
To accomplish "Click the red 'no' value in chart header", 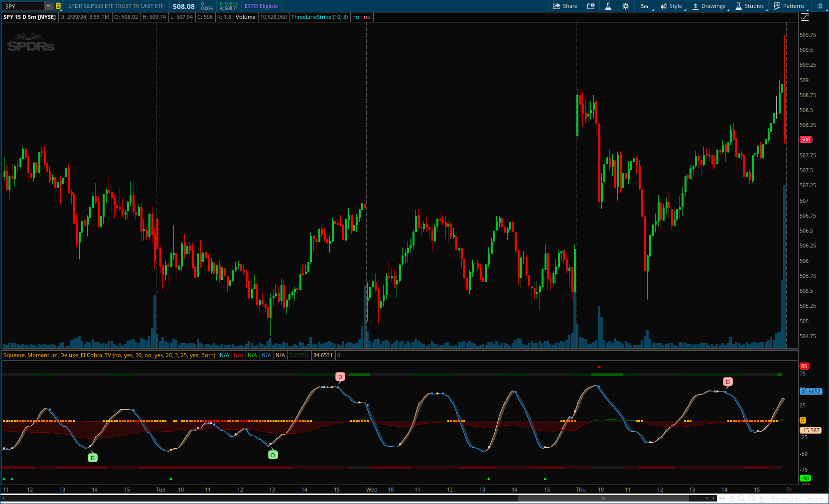I will pyautogui.click(x=367, y=17).
